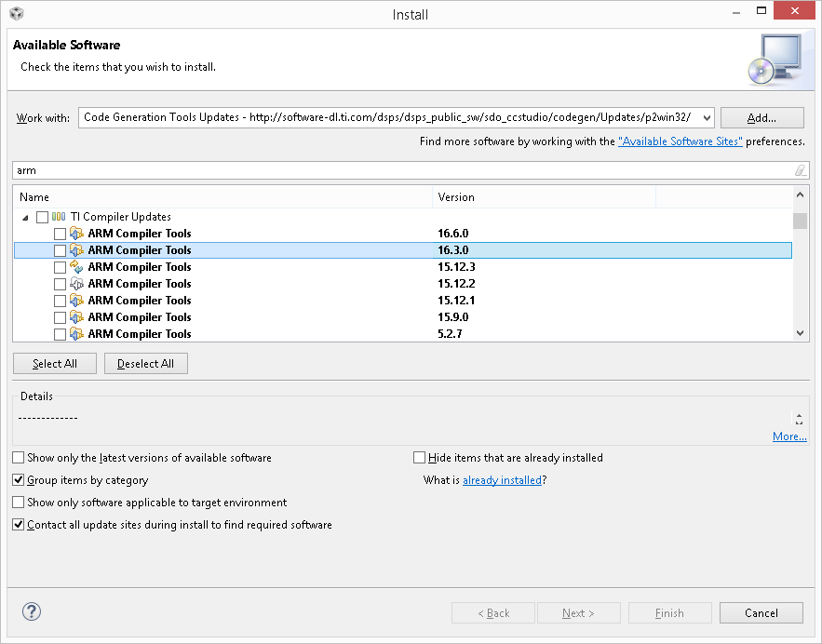Open the Work with site dropdown
The image size is (822, 644).
707,118
